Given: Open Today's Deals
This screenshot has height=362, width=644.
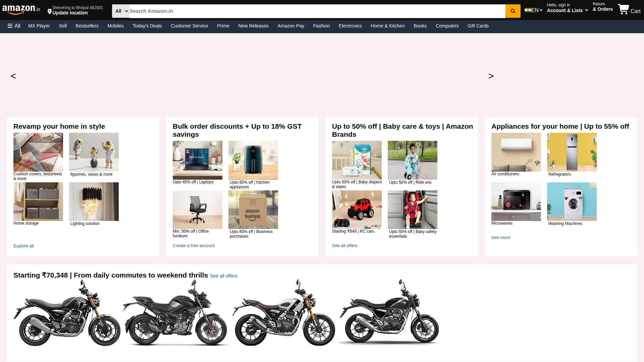Looking at the screenshot, I should 147,26.
